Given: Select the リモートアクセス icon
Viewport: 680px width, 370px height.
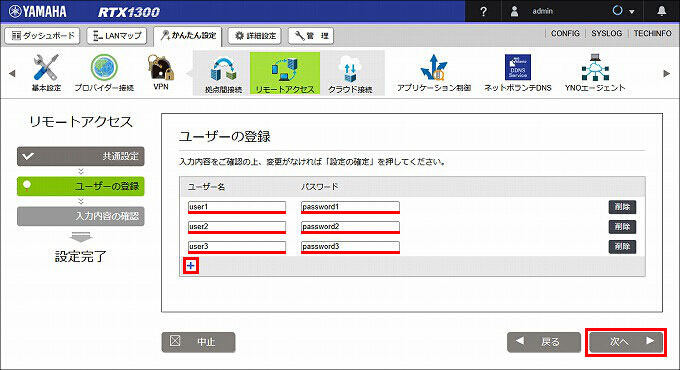Looking at the screenshot, I should 284,73.
